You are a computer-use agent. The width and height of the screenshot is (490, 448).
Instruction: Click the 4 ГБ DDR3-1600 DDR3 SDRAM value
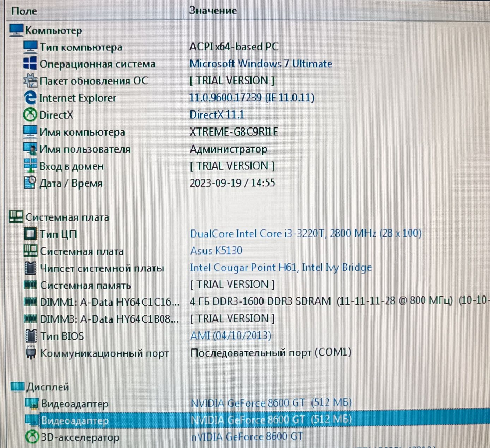pyautogui.click(x=340, y=301)
